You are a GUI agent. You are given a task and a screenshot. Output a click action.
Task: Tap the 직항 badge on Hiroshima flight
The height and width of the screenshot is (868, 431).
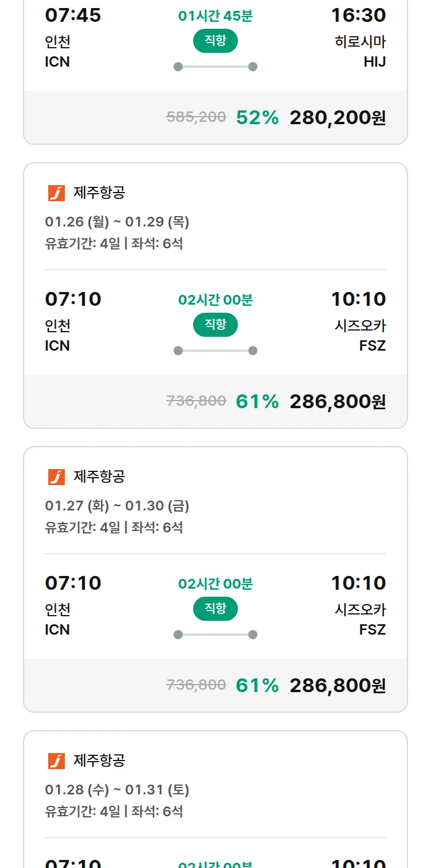[x=215, y=41]
